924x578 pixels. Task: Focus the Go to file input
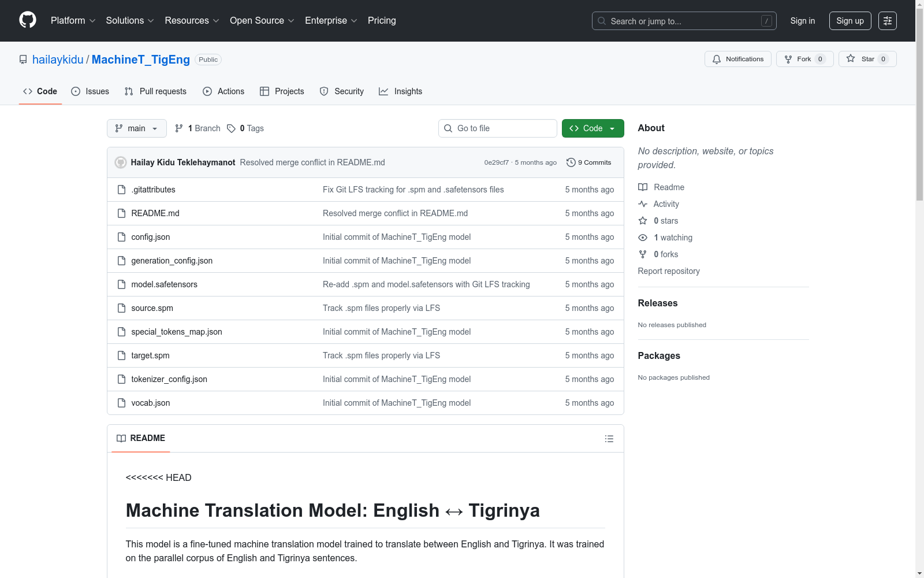[498, 128]
